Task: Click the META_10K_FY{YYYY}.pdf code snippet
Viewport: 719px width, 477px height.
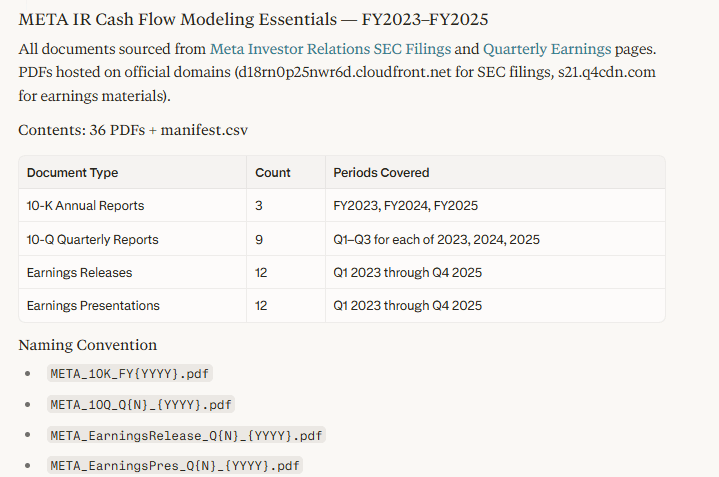Action: (130, 373)
